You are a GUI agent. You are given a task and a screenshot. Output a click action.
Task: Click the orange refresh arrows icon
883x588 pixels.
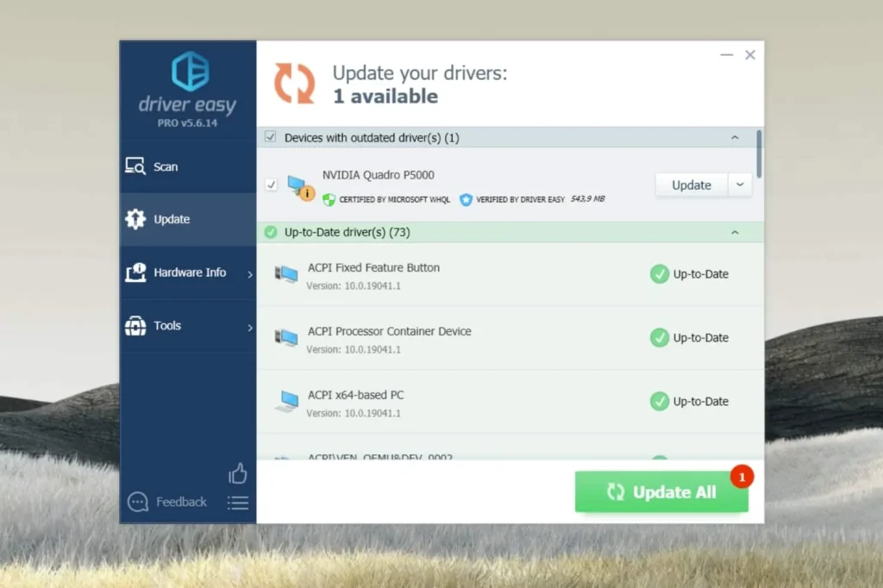pos(294,84)
